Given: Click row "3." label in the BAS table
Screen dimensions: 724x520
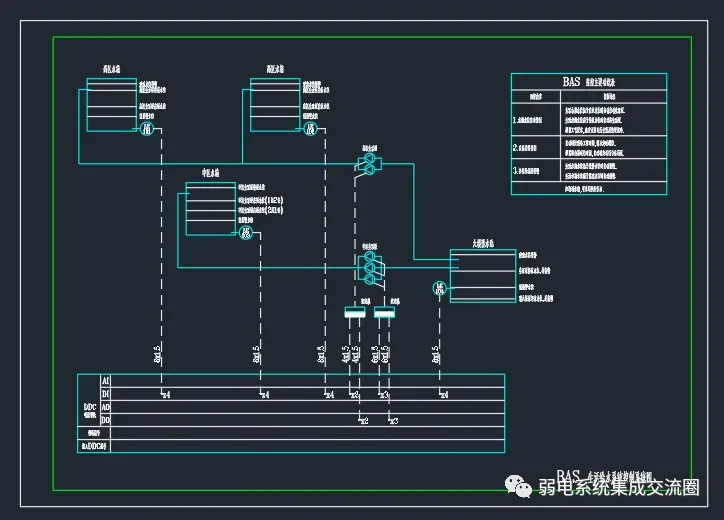Looking at the screenshot, I should [x=526, y=171].
